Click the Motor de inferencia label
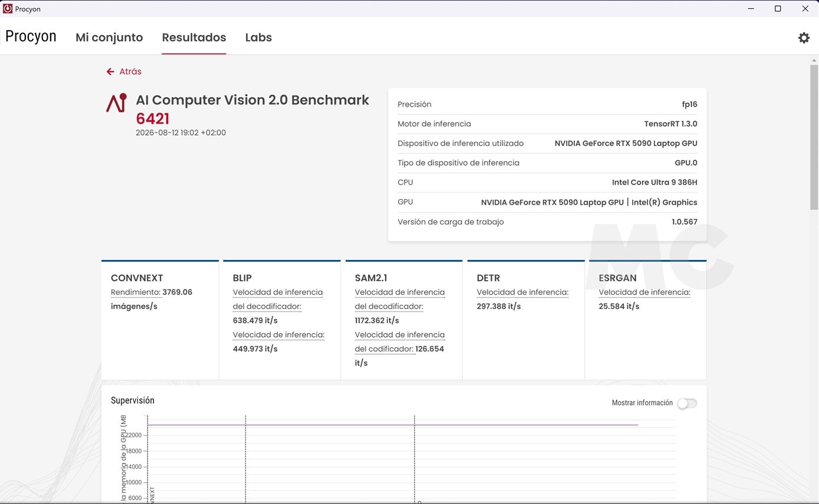This screenshot has width=819, height=504. click(434, 124)
